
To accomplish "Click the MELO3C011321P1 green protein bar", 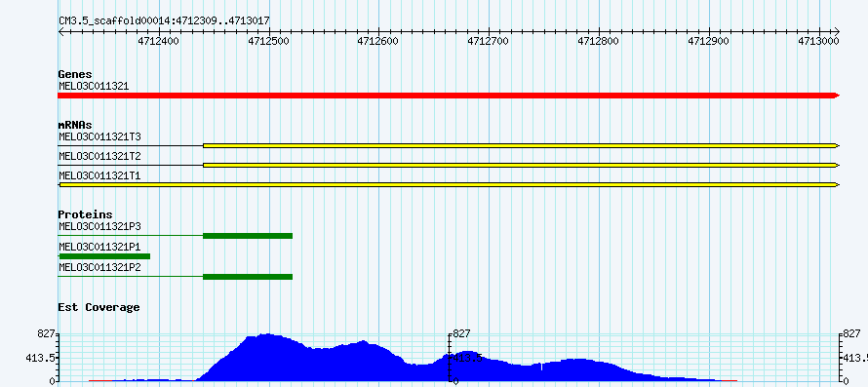I will point(104,256).
